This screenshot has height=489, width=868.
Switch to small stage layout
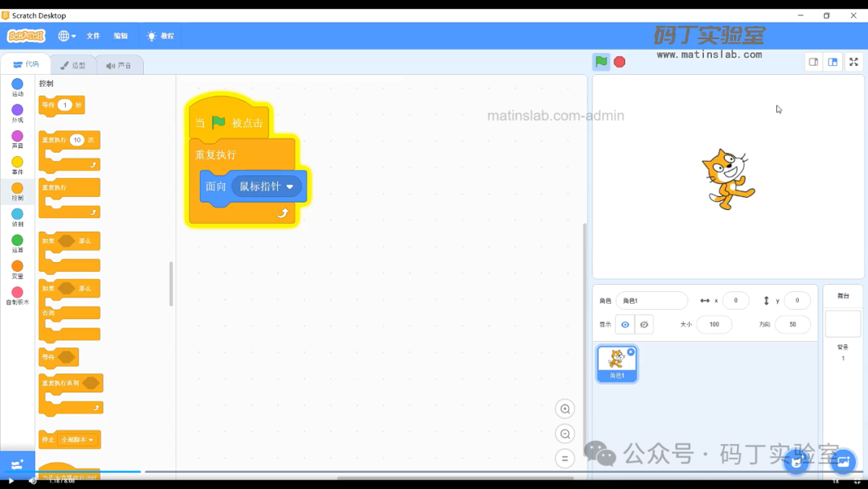click(x=813, y=62)
